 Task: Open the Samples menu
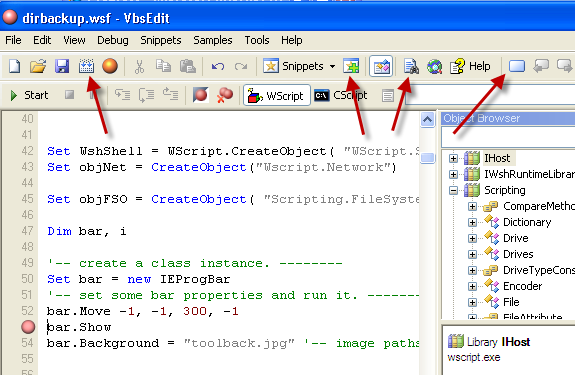coord(213,40)
